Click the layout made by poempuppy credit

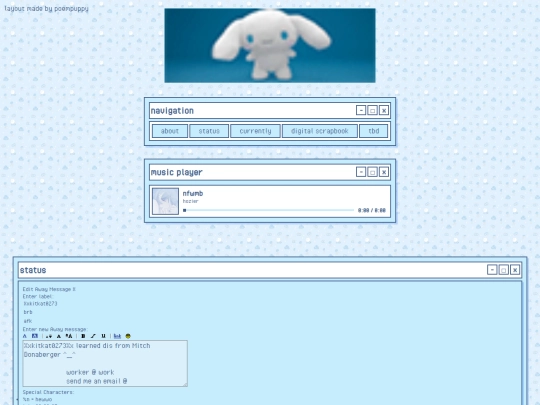[46, 8]
